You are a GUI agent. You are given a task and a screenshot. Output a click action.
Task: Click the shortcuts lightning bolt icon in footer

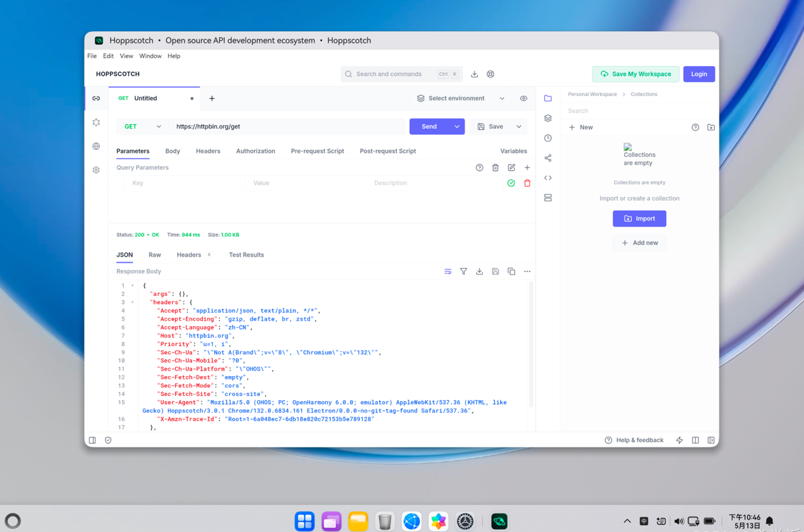click(x=679, y=440)
